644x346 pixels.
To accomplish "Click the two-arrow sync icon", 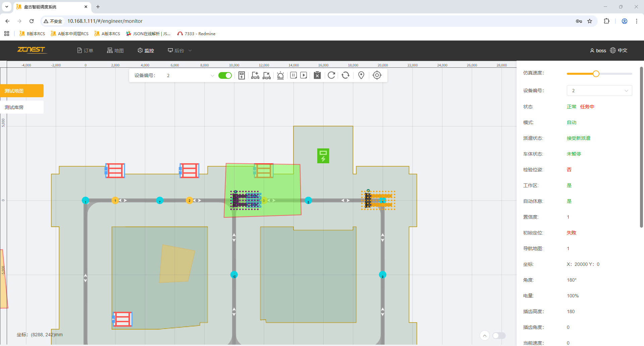I will point(345,75).
